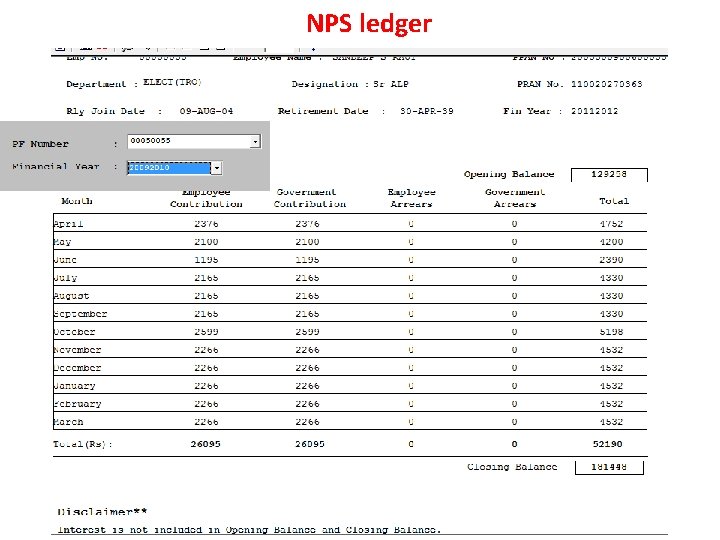Click May's total 4200
The height and width of the screenshot is (540, 720).
[x=611, y=242]
